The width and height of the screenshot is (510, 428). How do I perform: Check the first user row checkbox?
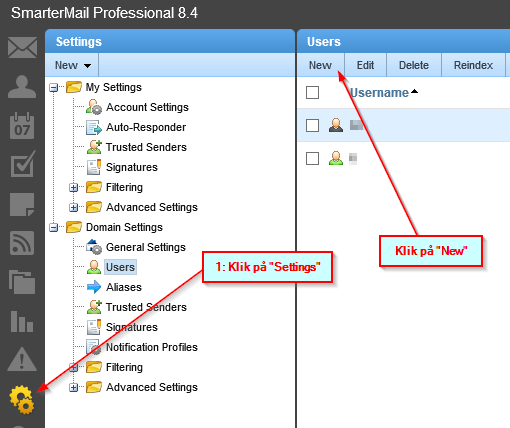click(312, 126)
